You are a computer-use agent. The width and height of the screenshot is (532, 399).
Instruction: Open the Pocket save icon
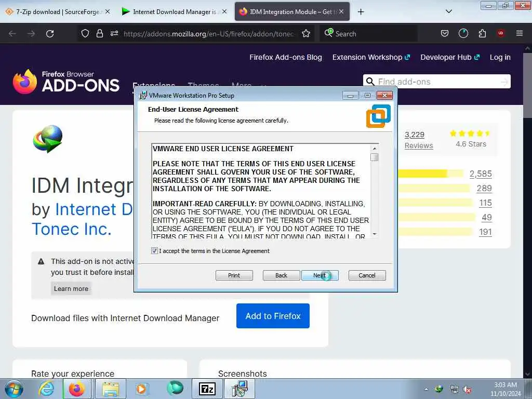pos(445,33)
